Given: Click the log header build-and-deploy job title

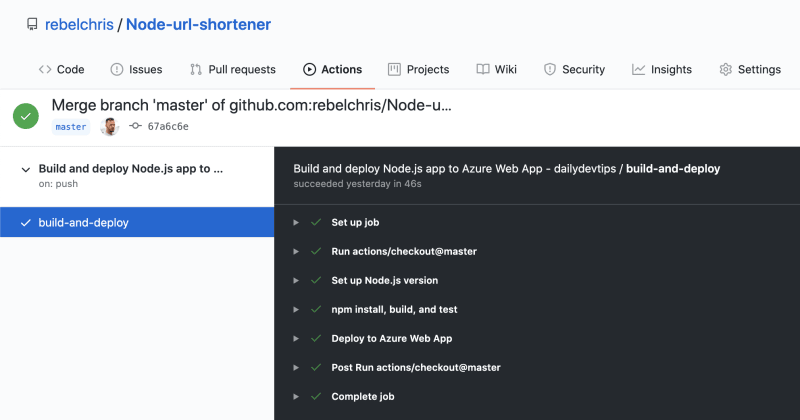Looking at the screenshot, I should pyautogui.click(x=673, y=169).
